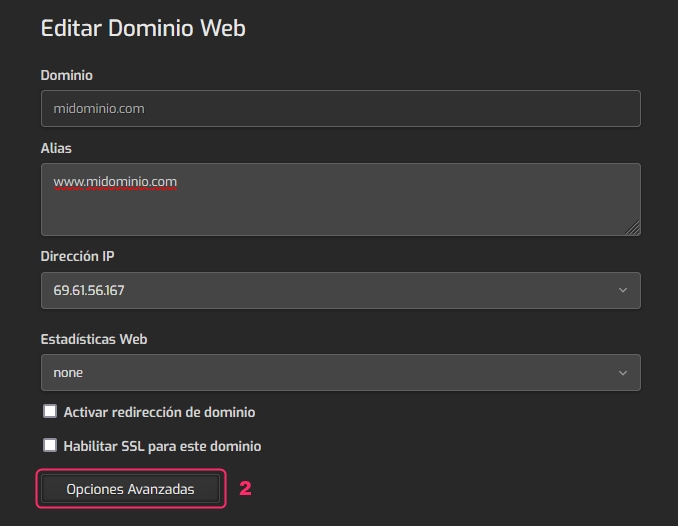
Task: Click the Dominio input field
Action: click(340, 109)
